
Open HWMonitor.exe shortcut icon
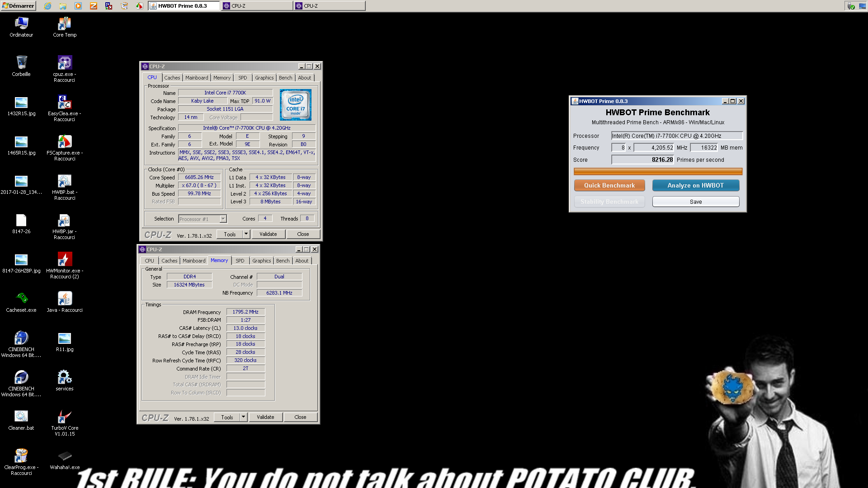(x=65, y=266)
